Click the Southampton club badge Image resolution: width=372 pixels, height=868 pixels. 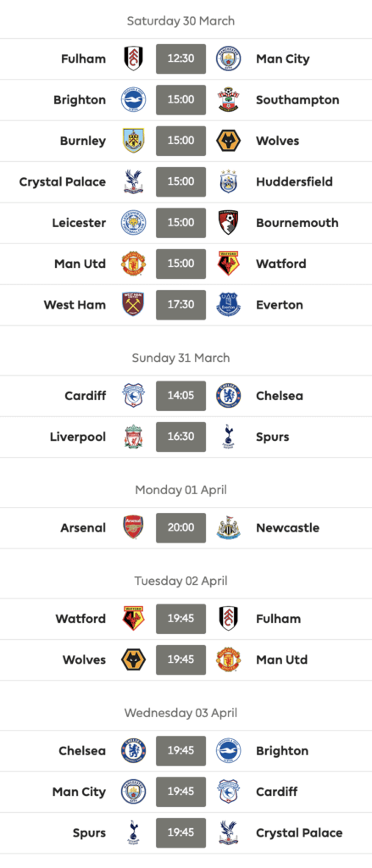228,100
